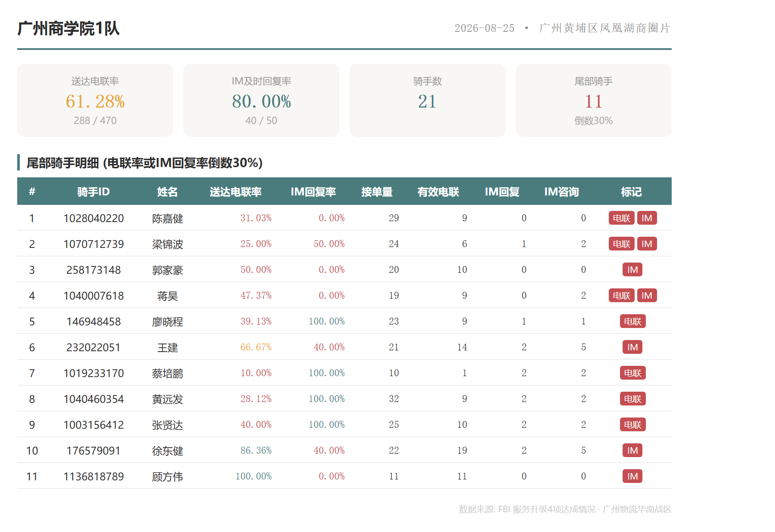
Task: Click the 送达电联率 column header
Action: [236, 192]
